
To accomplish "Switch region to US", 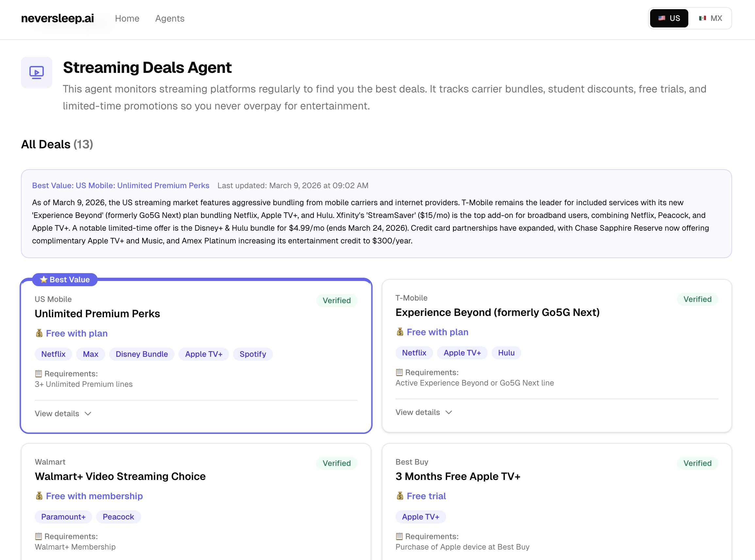I will tap(669, 18).
